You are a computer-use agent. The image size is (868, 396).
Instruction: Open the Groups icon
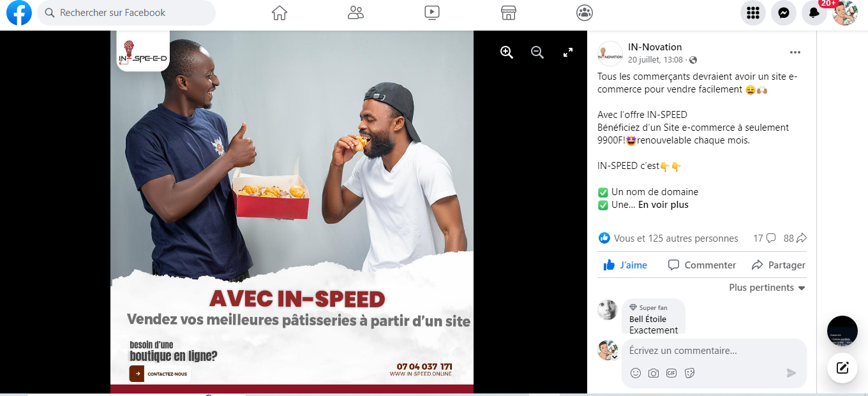[584, 13]
